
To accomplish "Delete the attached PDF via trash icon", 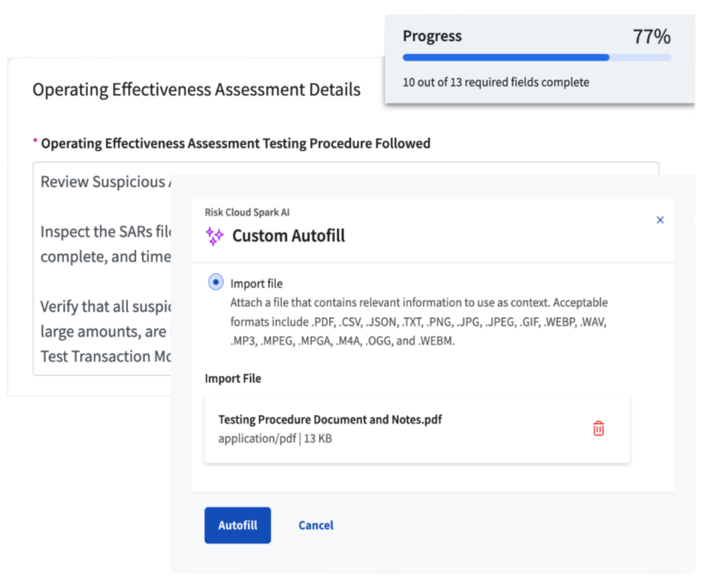I will click(597, 429).
